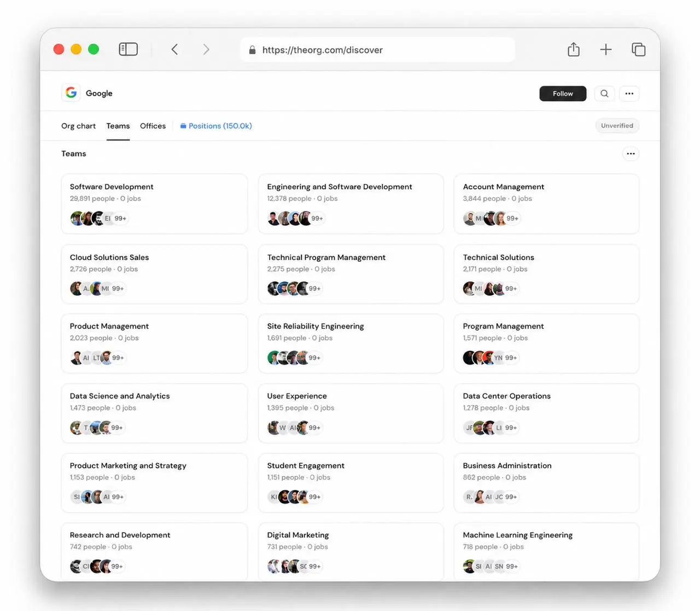Follow the Google organization

tap(563, 93)
